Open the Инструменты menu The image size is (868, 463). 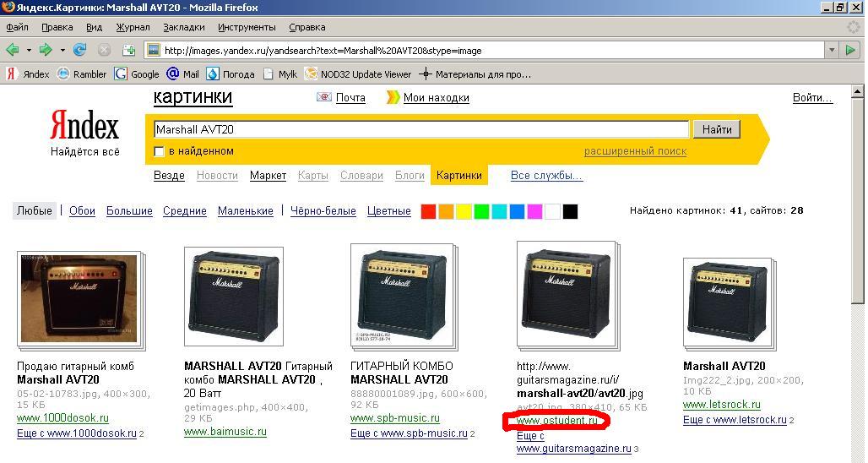click(x=247, y=27)
